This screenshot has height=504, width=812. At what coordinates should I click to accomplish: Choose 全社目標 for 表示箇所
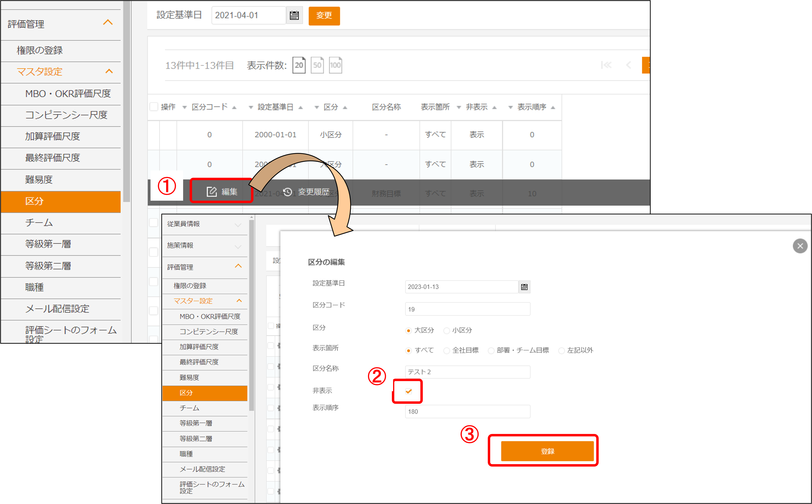click(446, 350)
